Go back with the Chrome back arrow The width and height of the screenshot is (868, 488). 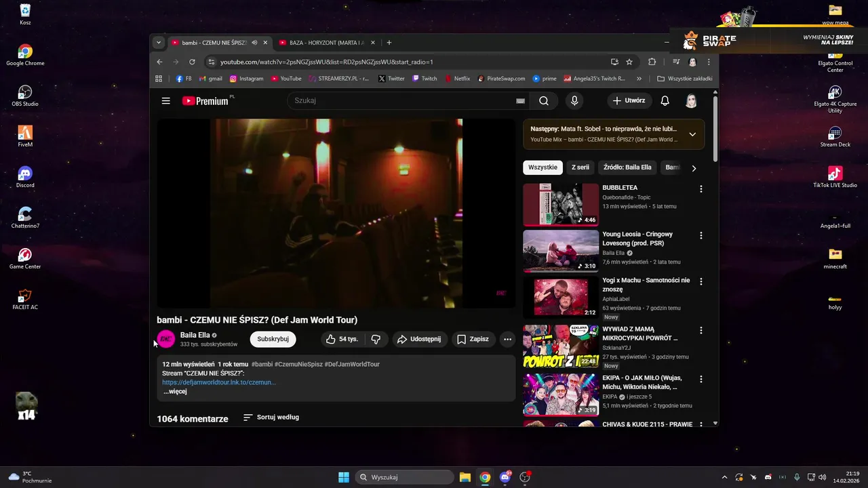coord(160,62)
